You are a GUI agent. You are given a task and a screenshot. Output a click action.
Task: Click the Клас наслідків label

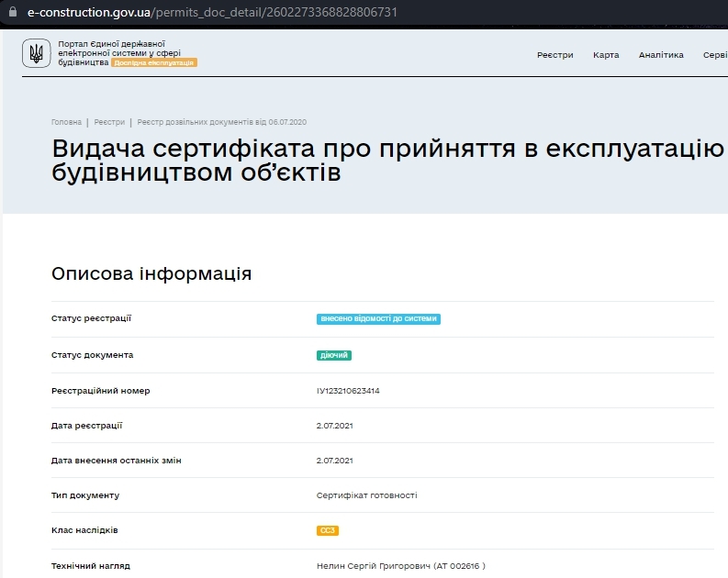(84, 529)
